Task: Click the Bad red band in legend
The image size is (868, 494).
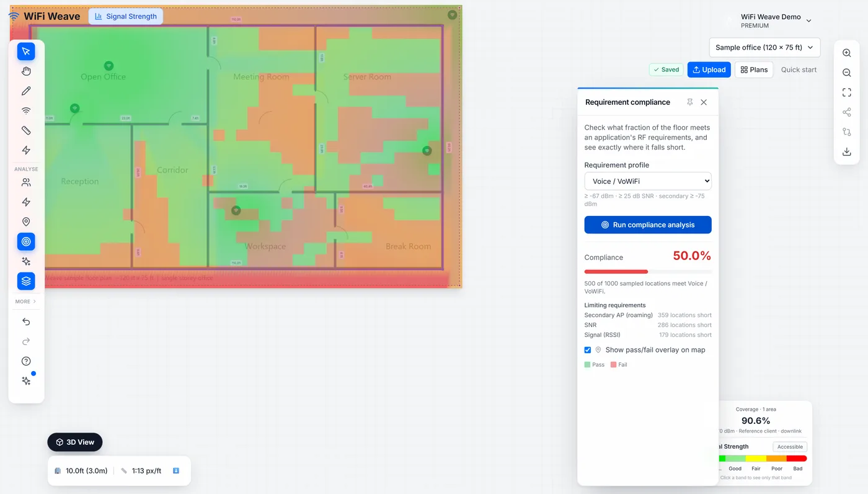Action: pos(797,459)
